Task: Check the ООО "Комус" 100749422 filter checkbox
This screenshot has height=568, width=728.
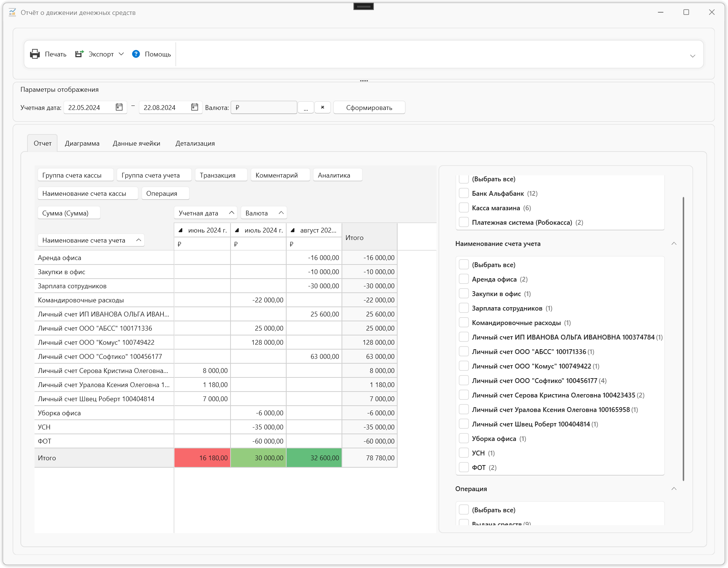Action: pos(464,366)
